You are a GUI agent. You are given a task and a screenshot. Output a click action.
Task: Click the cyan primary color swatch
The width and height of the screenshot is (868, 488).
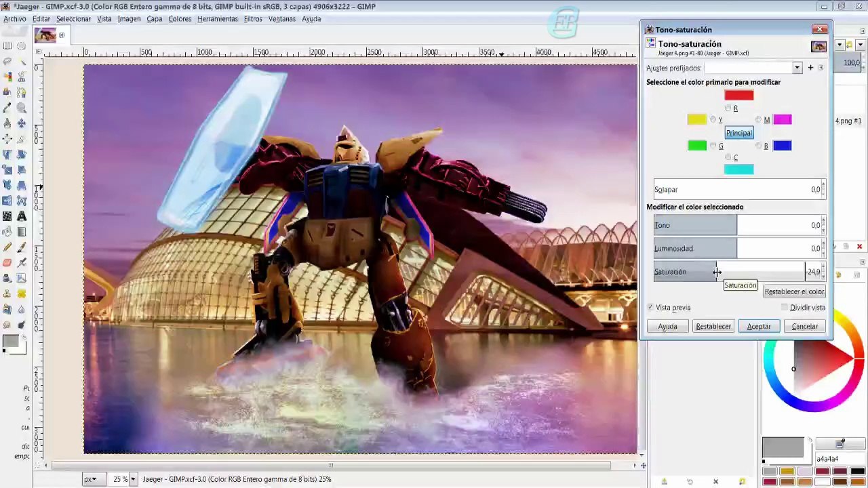(x=739, y=169)
